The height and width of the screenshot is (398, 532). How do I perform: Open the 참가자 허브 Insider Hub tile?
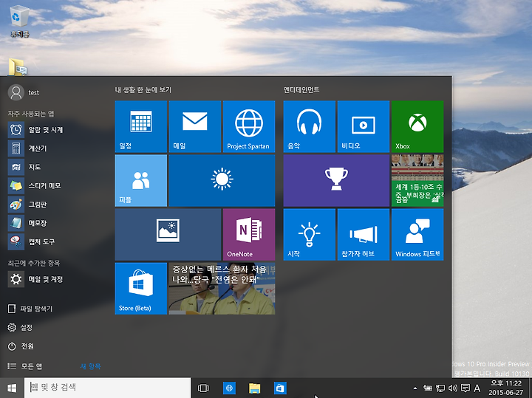(x=363, y=234)
